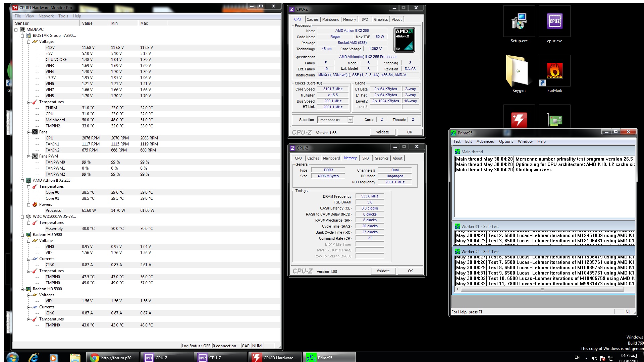Switch to Caches tab in top CPU-Z
The height and width of the screenshot is (362, 644).
coord(312,19)
